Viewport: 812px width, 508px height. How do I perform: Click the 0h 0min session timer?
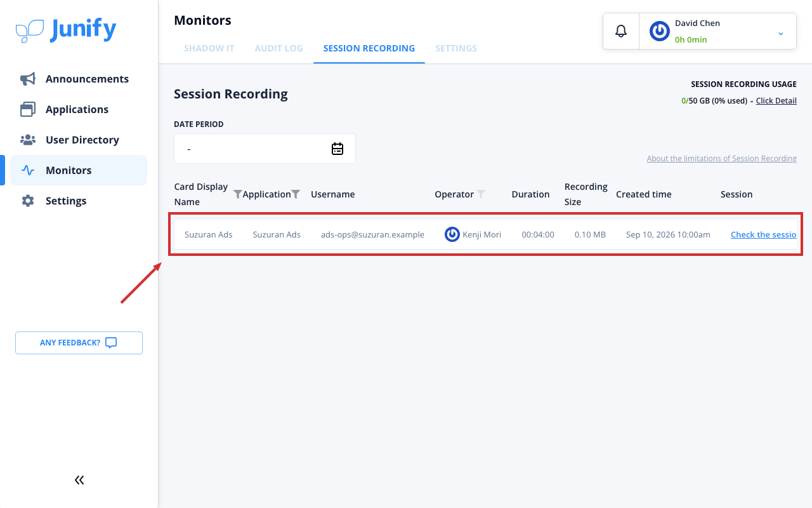(691, 39)
